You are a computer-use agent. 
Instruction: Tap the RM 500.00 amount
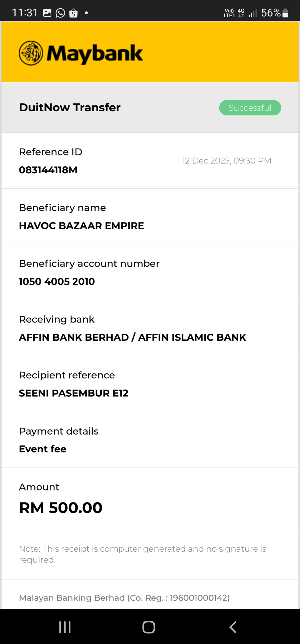(61, 508)
